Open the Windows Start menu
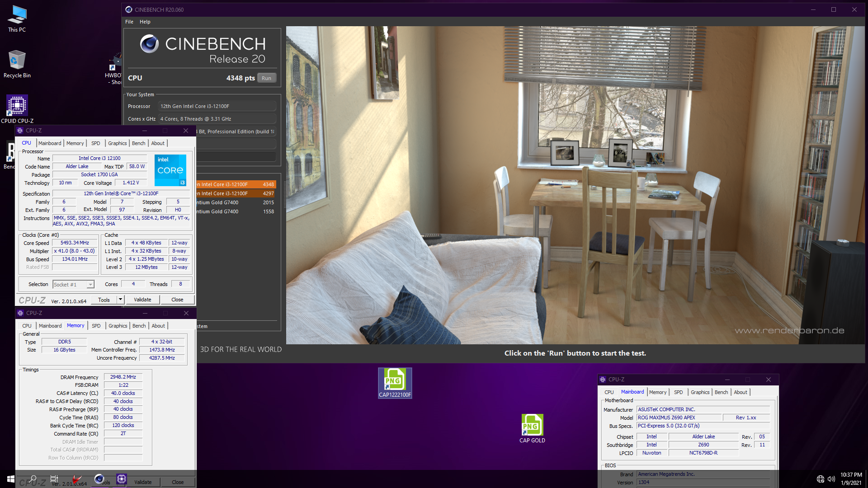Image resolution: width=868 pixels, height=488 pixels. [x=11, y=479]
